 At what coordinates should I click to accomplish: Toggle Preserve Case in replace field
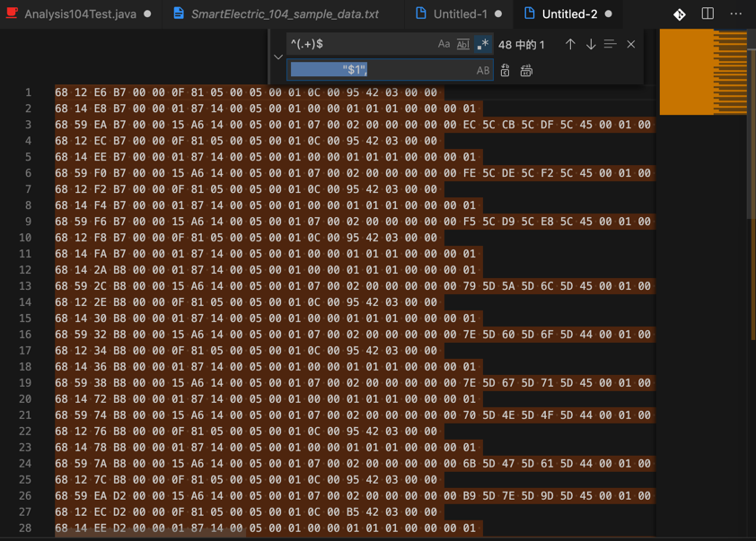click(483, 70)
